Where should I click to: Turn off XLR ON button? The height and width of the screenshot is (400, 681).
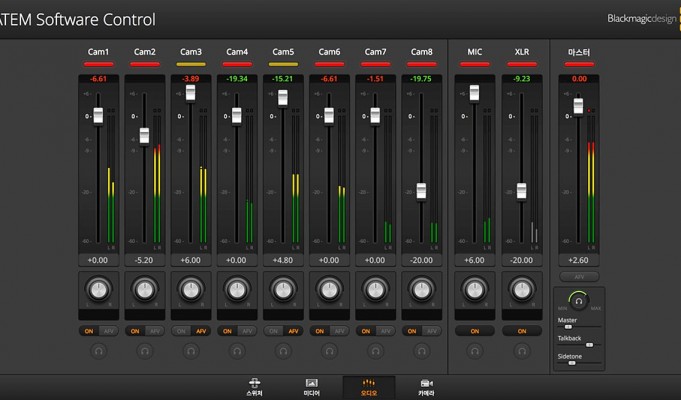(522, 331)
